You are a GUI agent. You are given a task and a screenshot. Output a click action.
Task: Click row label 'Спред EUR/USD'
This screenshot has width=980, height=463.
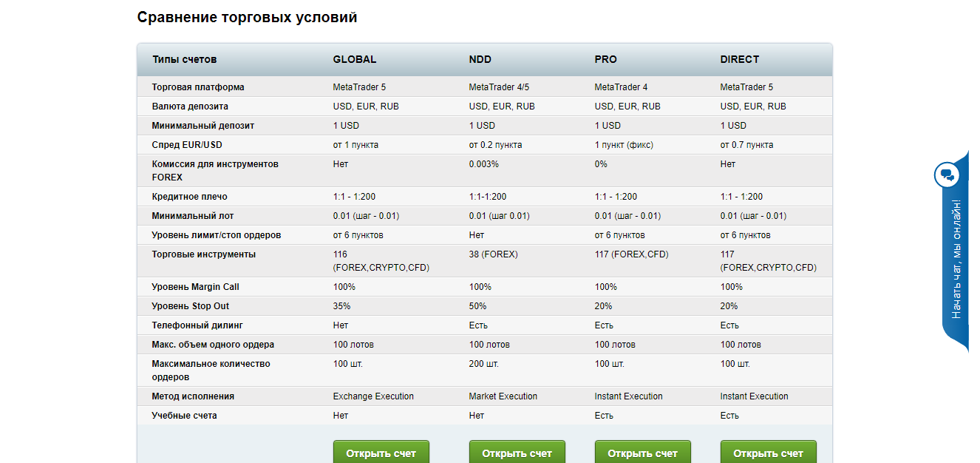[187, 145]
